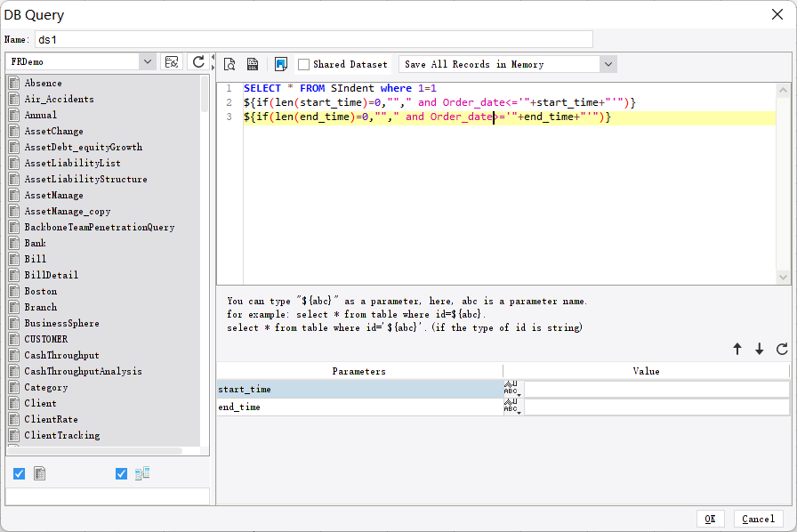Click SQL line 3 with end_time condition
Screen dimensions: 797x532
427,117
